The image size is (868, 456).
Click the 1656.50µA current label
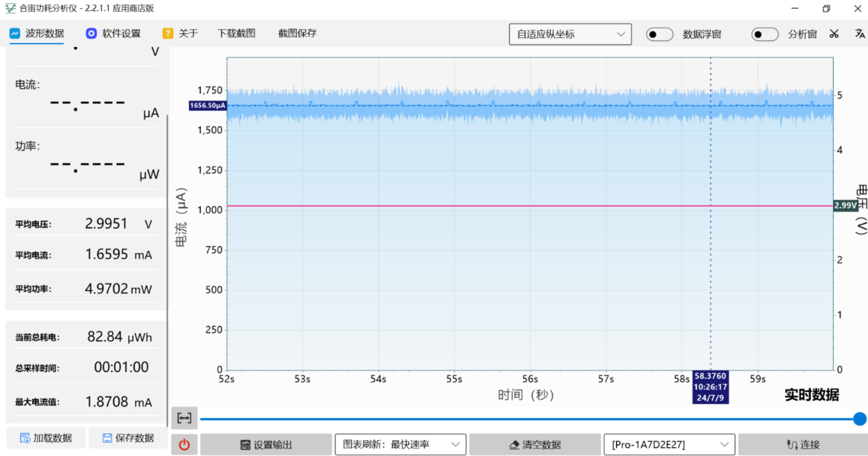click(208, 105)
